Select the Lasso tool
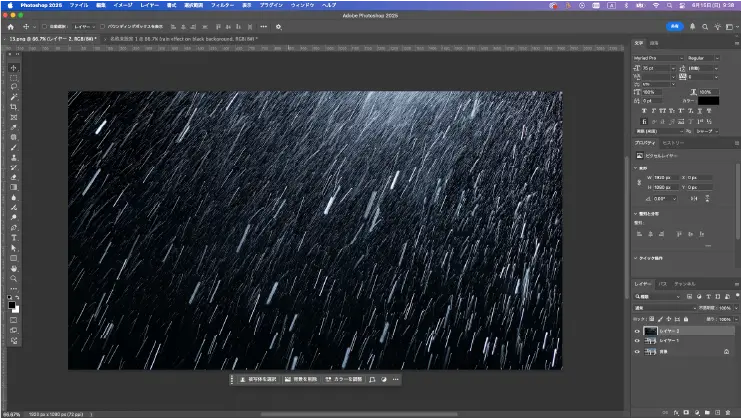The height and width of the screenshot is (418, 741). (x=14, y=87)
